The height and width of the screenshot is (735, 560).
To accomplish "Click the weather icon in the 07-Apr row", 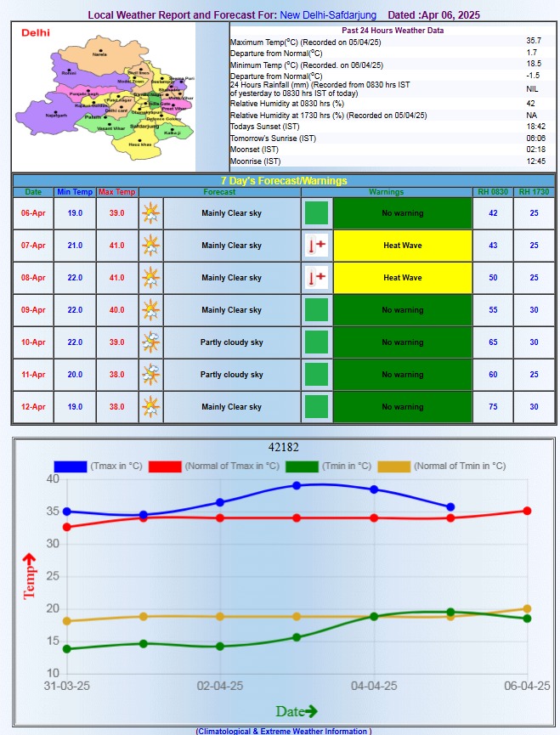I will pyautogui.click(x=151, y=246).
